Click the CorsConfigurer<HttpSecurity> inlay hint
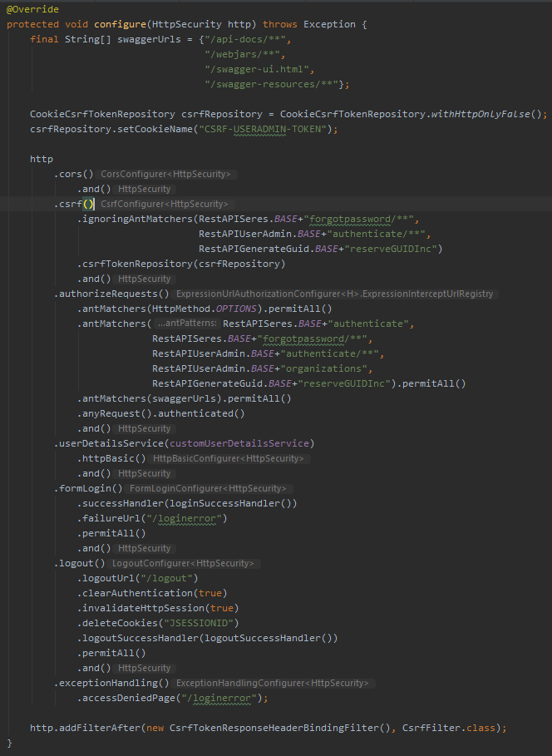This screenshot has width=552, height=756. tap(165, 175)
